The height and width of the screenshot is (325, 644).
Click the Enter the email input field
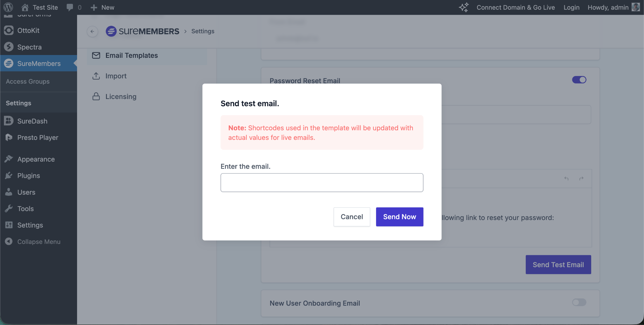click(322, 183)
